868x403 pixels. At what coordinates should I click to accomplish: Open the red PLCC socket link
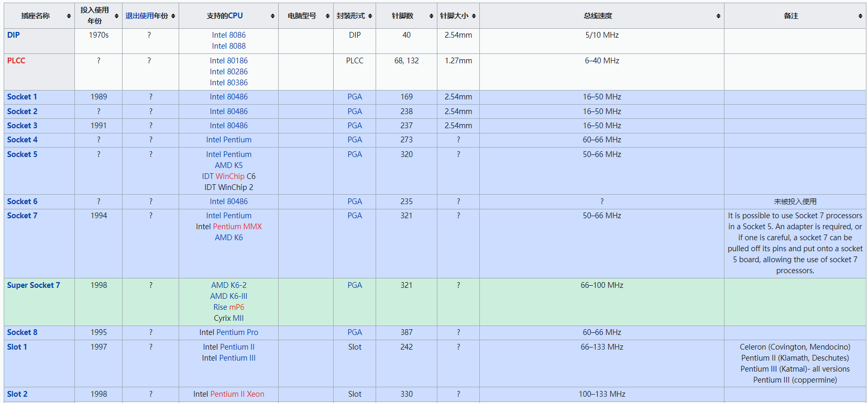click(16, 61)
